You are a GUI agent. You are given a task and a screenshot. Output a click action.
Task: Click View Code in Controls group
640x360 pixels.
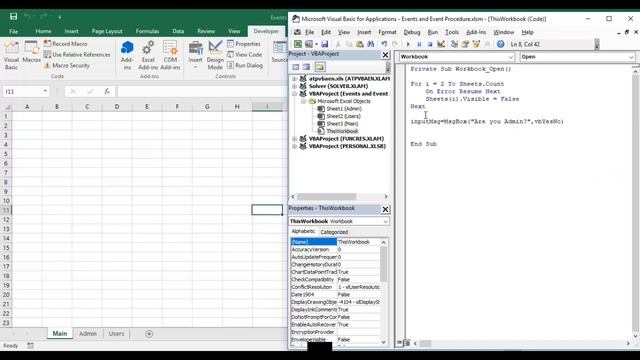pos(244,54)
